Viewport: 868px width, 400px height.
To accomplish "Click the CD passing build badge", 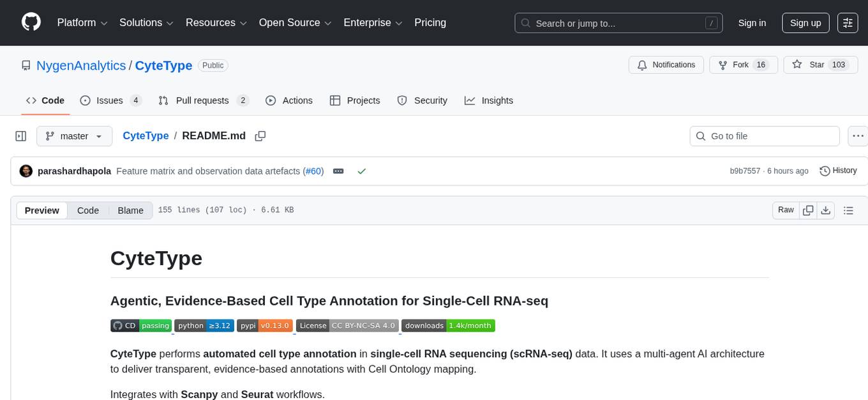I will tap(141, 325).
